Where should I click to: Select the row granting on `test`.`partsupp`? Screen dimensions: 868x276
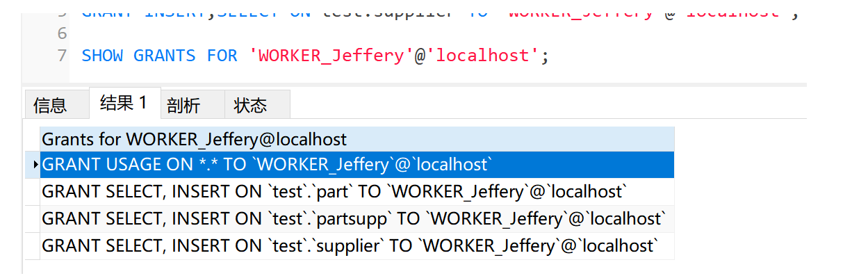[x=357, y=219]
